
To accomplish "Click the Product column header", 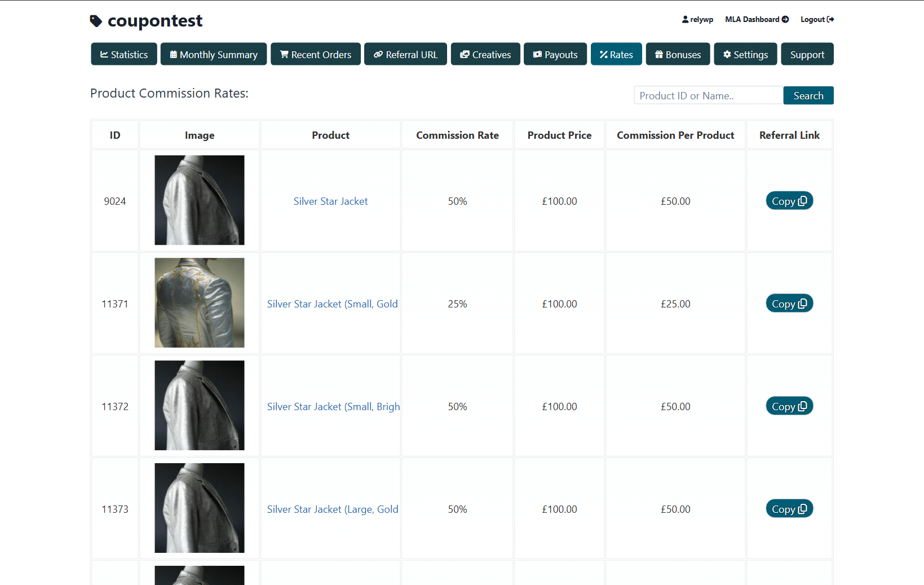I will click(x=330, y=135).
